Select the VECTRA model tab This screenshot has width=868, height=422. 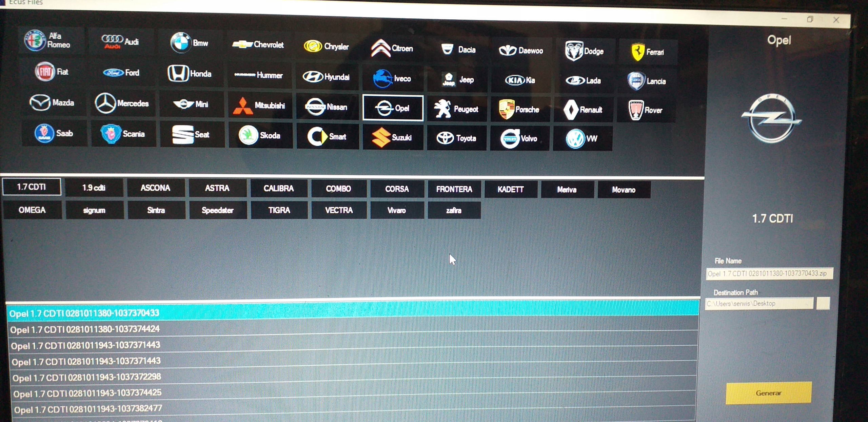click(339, 210)
